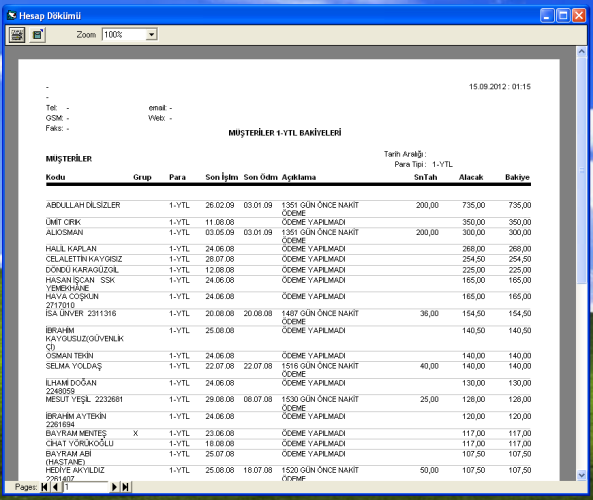
Task: Go to first page button
Action: pos(45,487)
